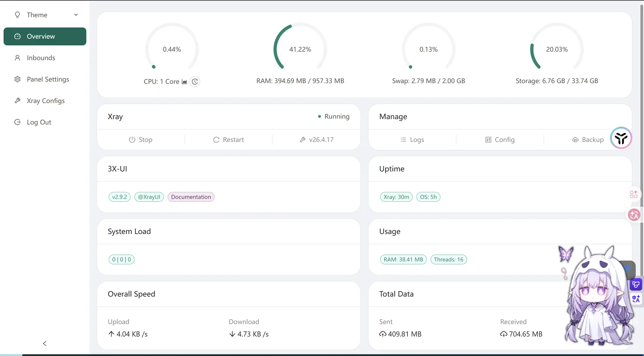Click the RAM: 38.41 MB usage tag

click(404, 259)
